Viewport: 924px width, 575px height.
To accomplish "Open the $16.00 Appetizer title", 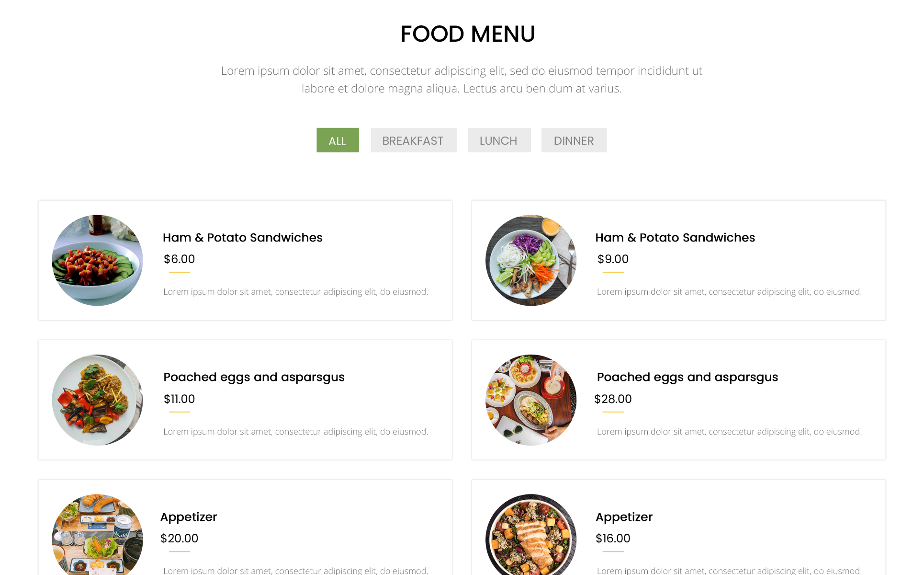I will point(623,517).
